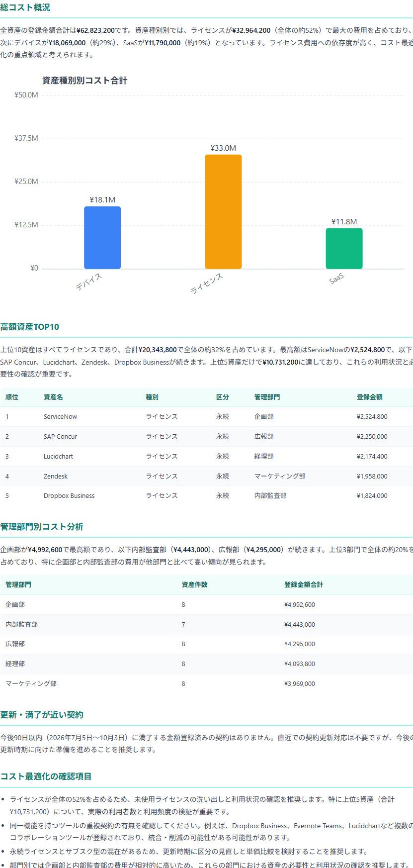Image resolution: width=413 pixels, height=868 pixels.
Task: Click the ¥11.8M bar value label
Action: tap(344, 222)
